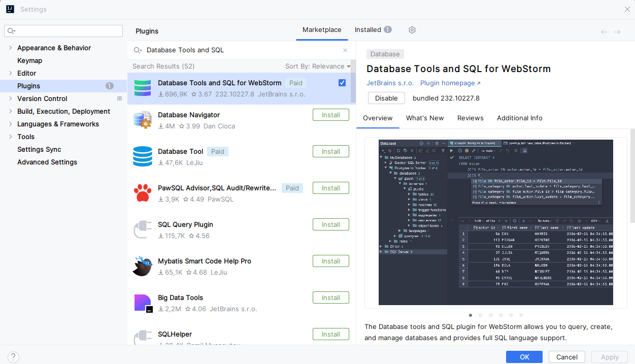Disable the Database Tools and SQL plugin
This screenshot has width=635, height=364.
(386, 98)
